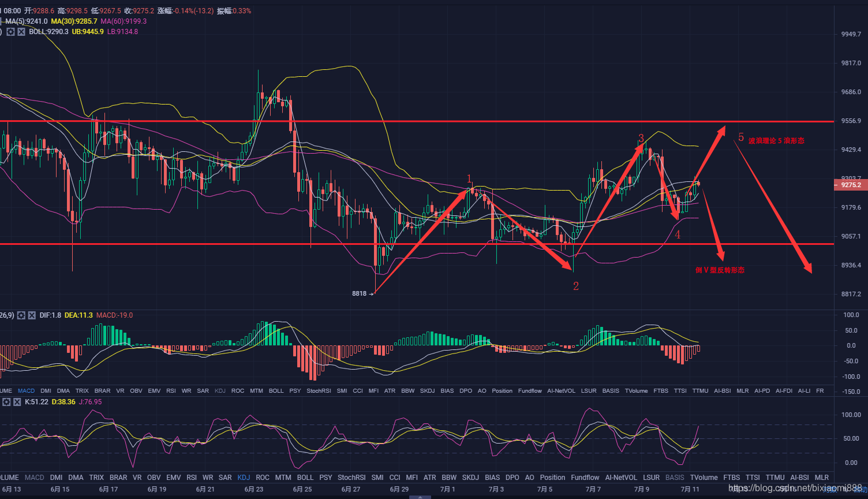868x499 pixels.
Task: Switch KDJ panel to the SKDJ indicator
Action: tap(470, 478)
